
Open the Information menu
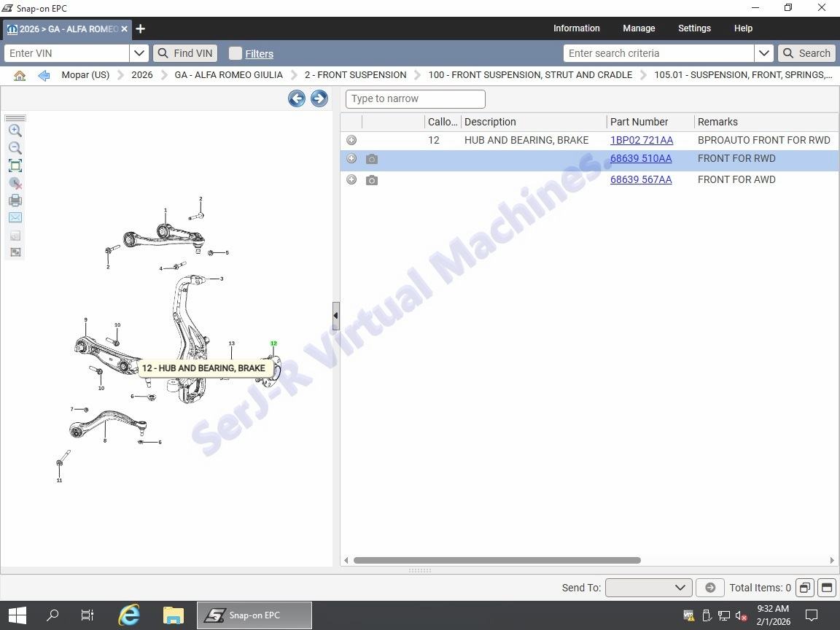(576, 28)
